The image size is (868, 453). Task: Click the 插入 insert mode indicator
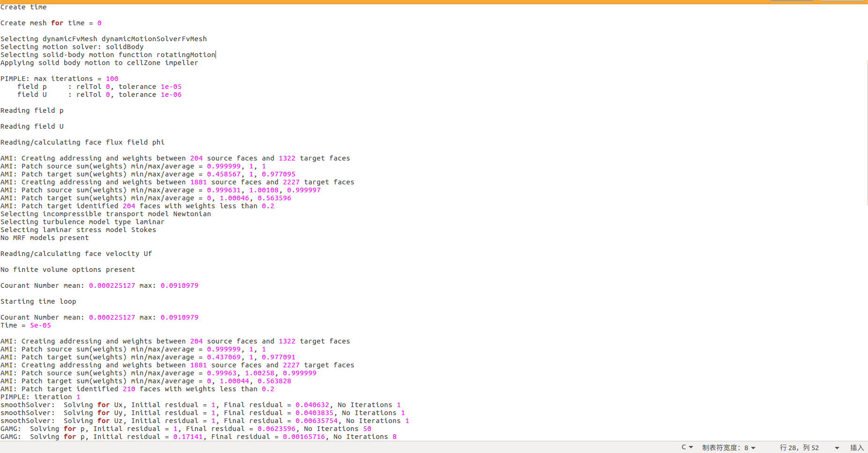(x=856, y=448)
